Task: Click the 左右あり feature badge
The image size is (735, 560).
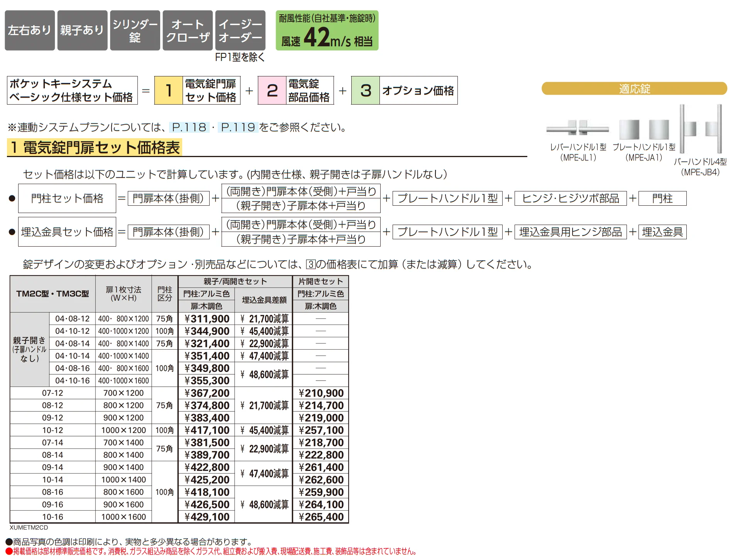Action: click(x=30, y=30)
